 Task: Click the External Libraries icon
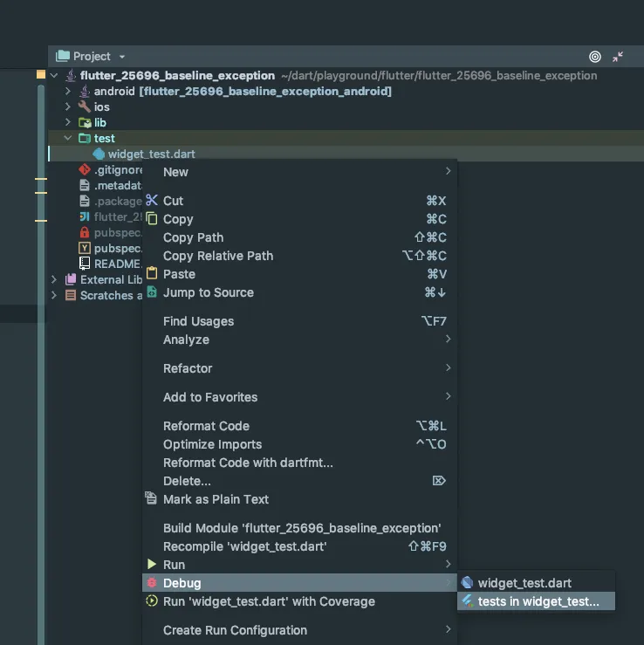point(71,279)
